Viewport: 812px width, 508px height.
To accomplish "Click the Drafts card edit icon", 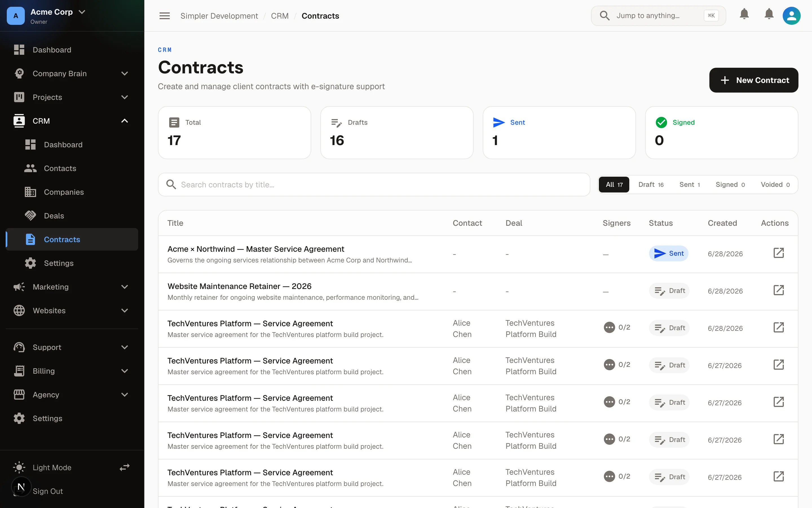I will click(336, 123).
